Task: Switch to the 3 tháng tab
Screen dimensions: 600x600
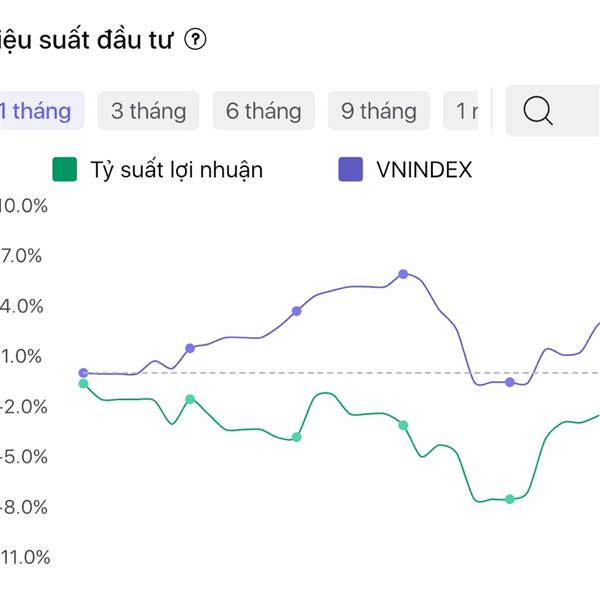Action: tap(148, 110)
